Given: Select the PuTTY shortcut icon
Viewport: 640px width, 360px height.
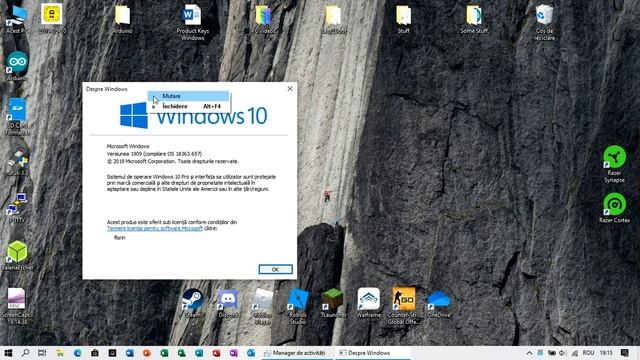Looking at the screenshot, I should pos(17,207).
